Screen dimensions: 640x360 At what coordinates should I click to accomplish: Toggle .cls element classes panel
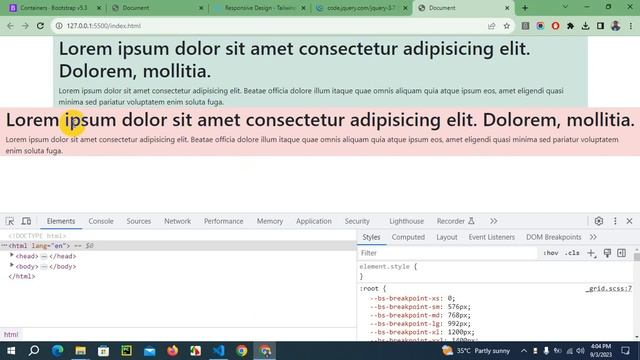[x=572, y=253]
